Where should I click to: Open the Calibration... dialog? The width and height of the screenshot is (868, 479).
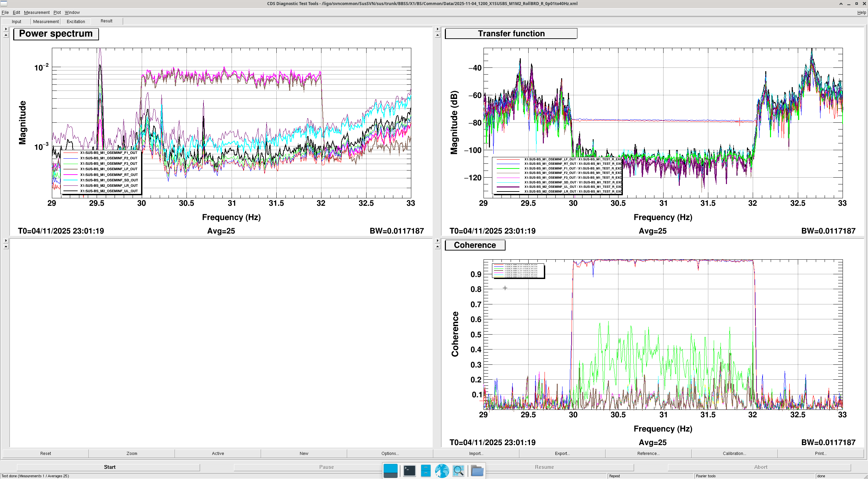click(734, 453)
